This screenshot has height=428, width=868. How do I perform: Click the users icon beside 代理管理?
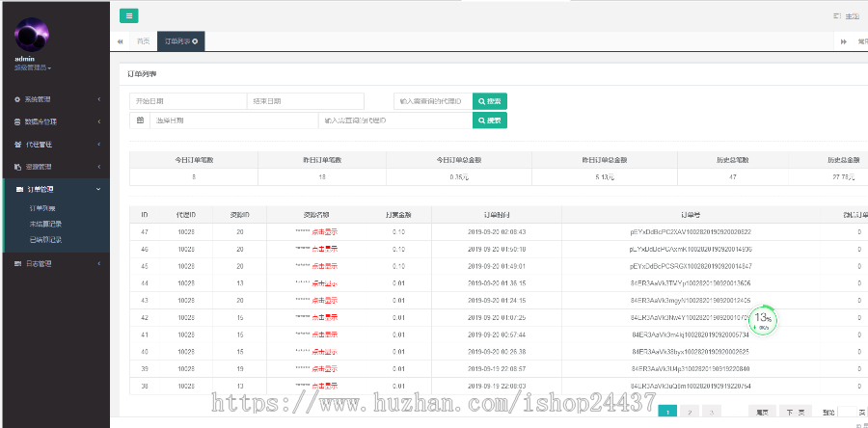tap(17, 145)
